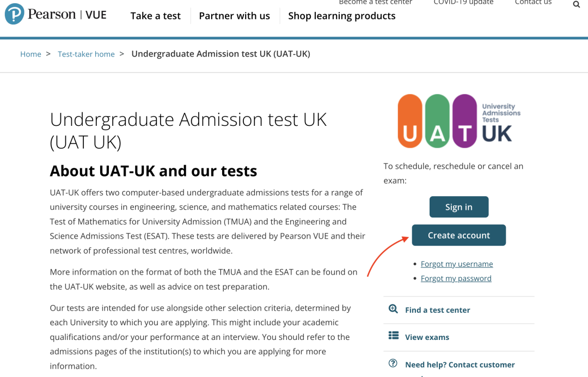Click the help question mark icon
Image resolution: width=588 pixels, height=377 pixels.
pyautogui.click(x=393, y=363)
